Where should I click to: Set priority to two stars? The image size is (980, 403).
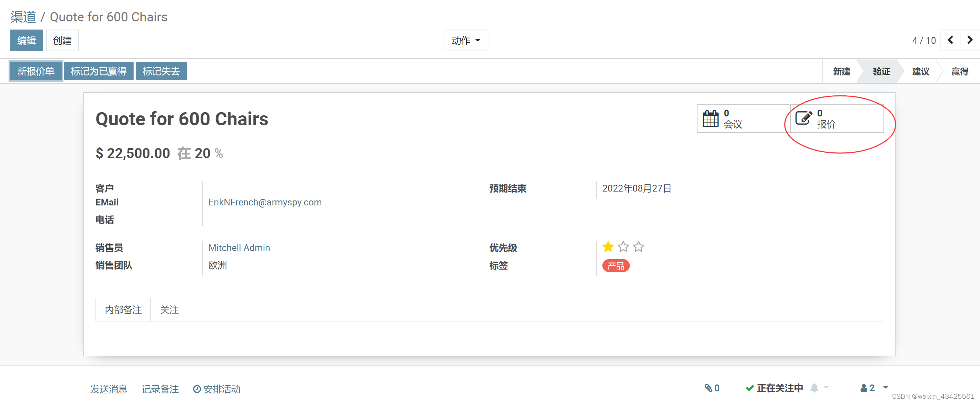click(x=623, y=247)
